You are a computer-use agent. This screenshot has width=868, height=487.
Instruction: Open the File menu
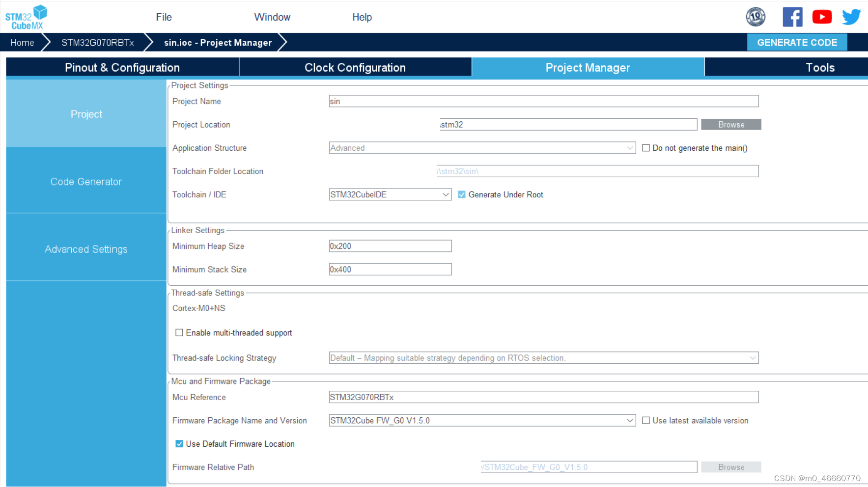[x=164, y=17]
